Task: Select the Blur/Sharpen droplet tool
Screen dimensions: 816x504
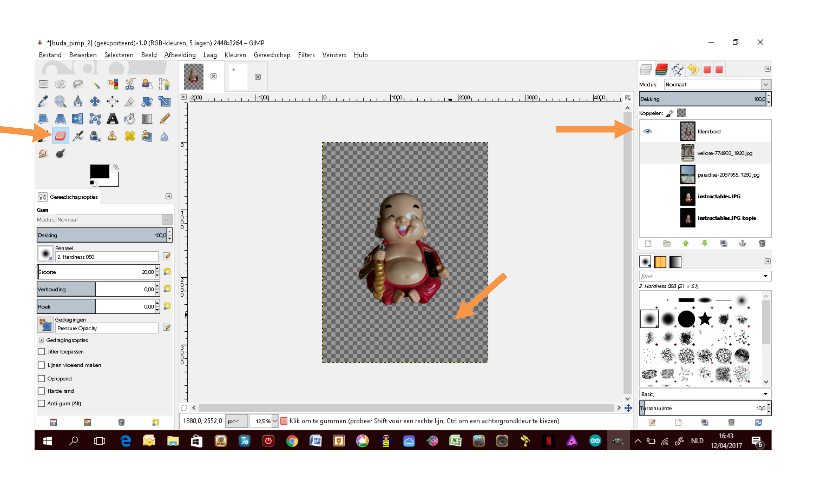Action: (164, 136)
